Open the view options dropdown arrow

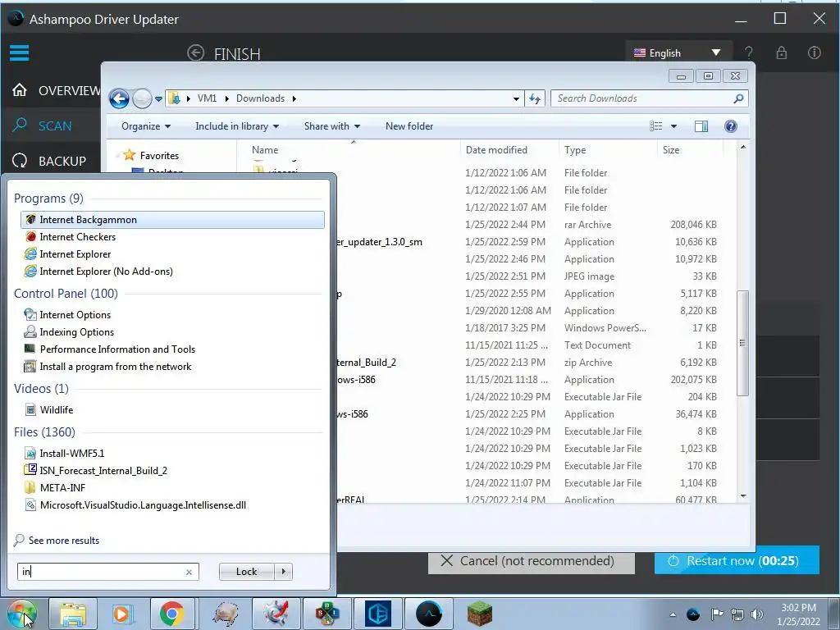674,126
